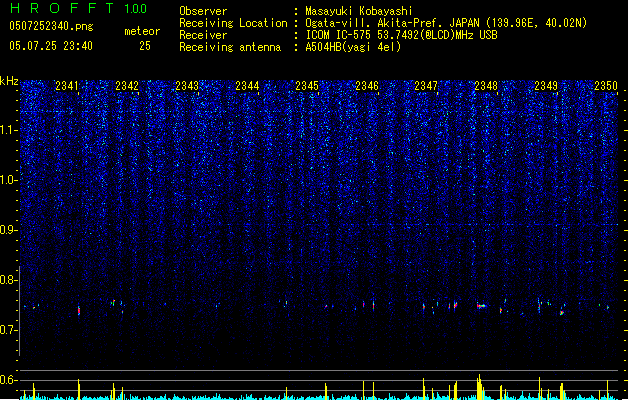The height and width of the screenshot is (400, 629).
Task: Click the 2350 time marker
Action: click(x=606, y=86)
